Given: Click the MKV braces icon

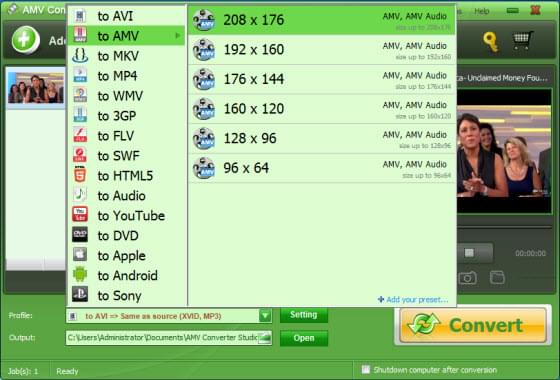Looking at the screenshot, I should pyautogui.click(x=80, y=56).
